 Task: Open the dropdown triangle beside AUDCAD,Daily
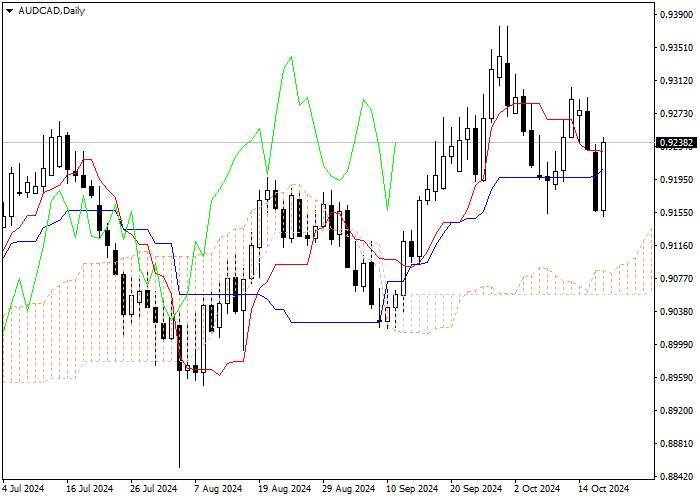[9, 11]
